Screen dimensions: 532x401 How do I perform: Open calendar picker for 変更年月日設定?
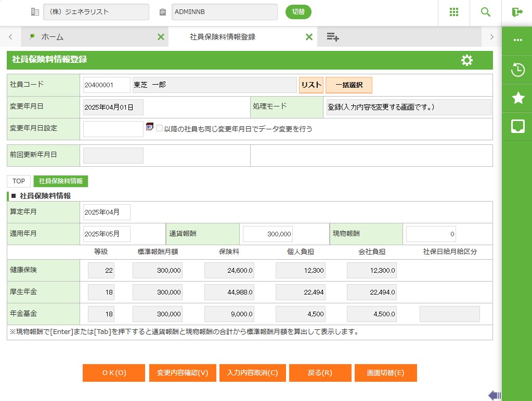click(x=150, y=127)
